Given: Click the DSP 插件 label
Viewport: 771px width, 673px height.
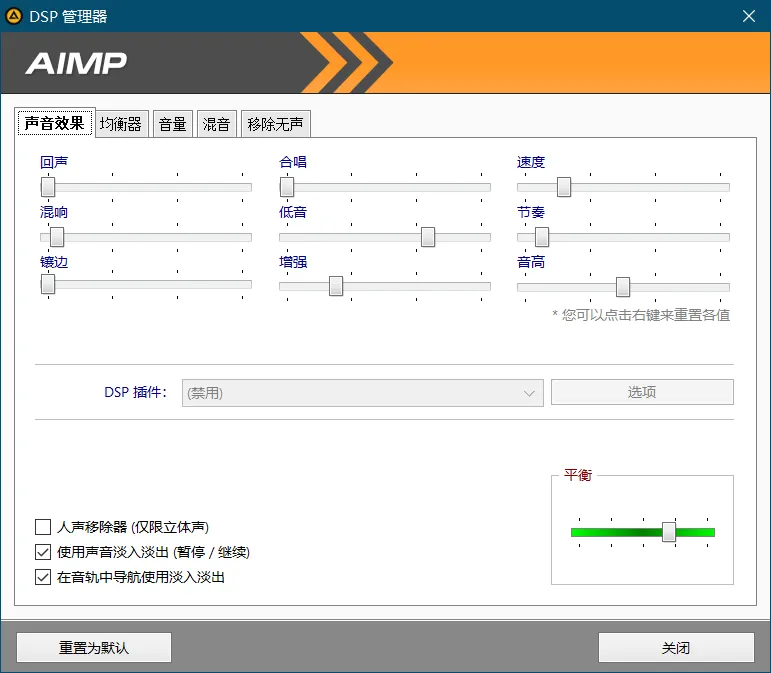Looking at the screenshot, I should click(x=136, y=392).
